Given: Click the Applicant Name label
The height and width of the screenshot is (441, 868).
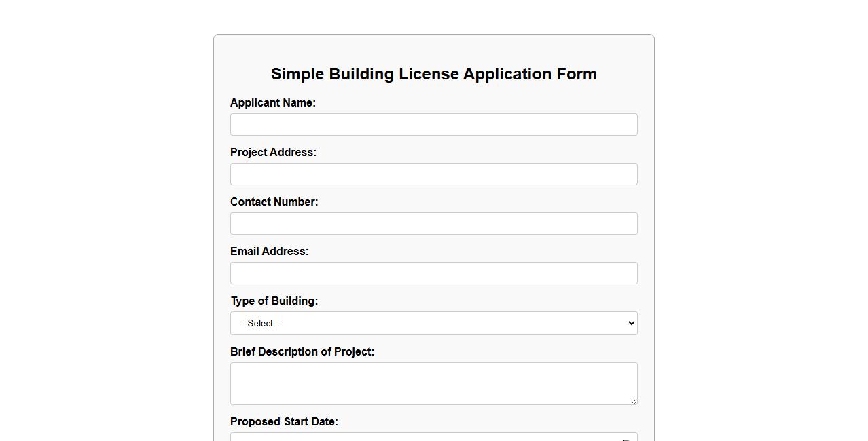Looking at the screenshot, I should [x=272, y=102].
